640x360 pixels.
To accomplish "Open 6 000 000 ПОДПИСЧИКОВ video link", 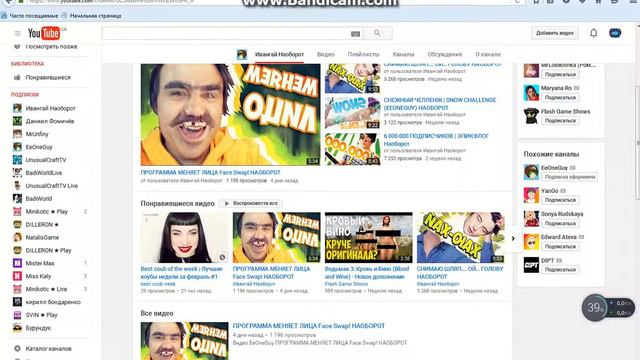I will point(436,140).
